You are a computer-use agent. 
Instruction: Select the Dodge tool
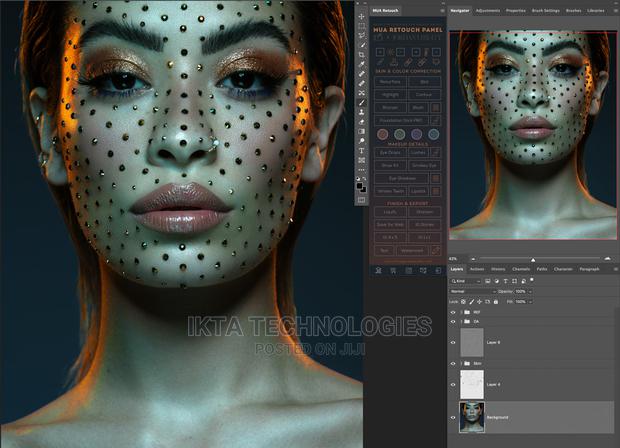(361, 141)
